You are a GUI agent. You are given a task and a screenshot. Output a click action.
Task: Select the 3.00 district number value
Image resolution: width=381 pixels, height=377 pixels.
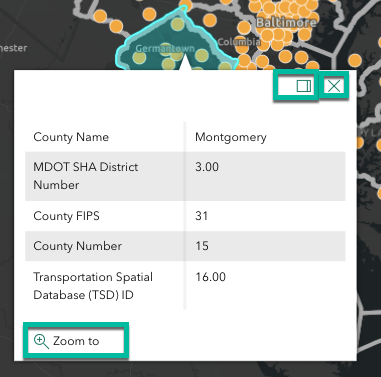coord(207,167)
